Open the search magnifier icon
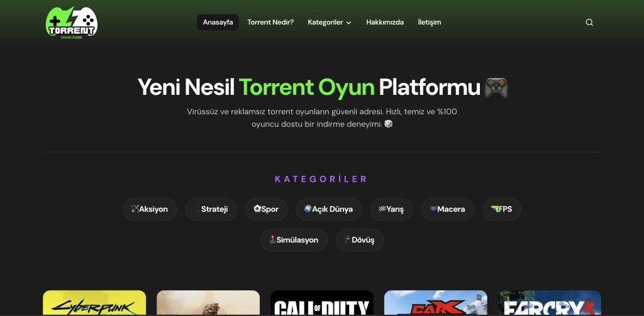 tap(589, 23)
